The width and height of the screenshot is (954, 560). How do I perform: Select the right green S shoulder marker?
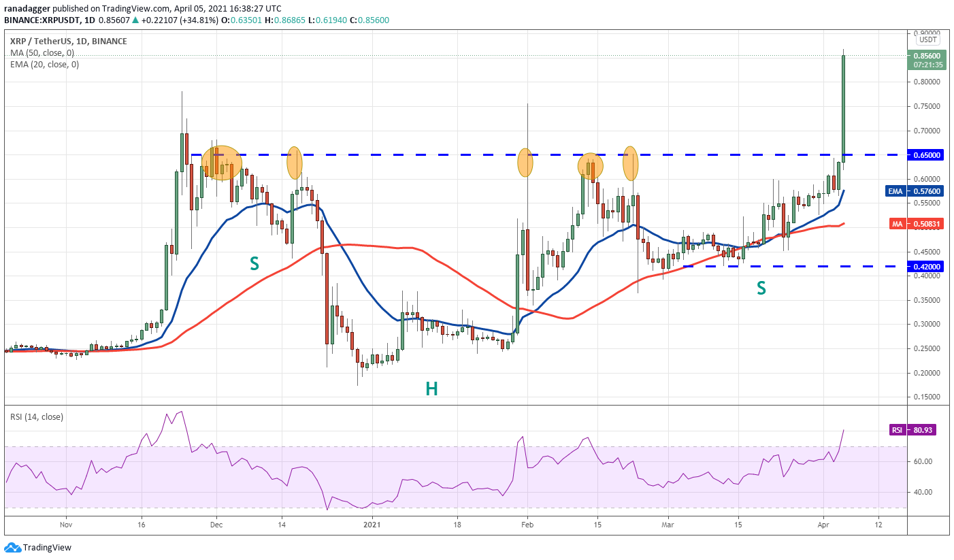(761, 289)
